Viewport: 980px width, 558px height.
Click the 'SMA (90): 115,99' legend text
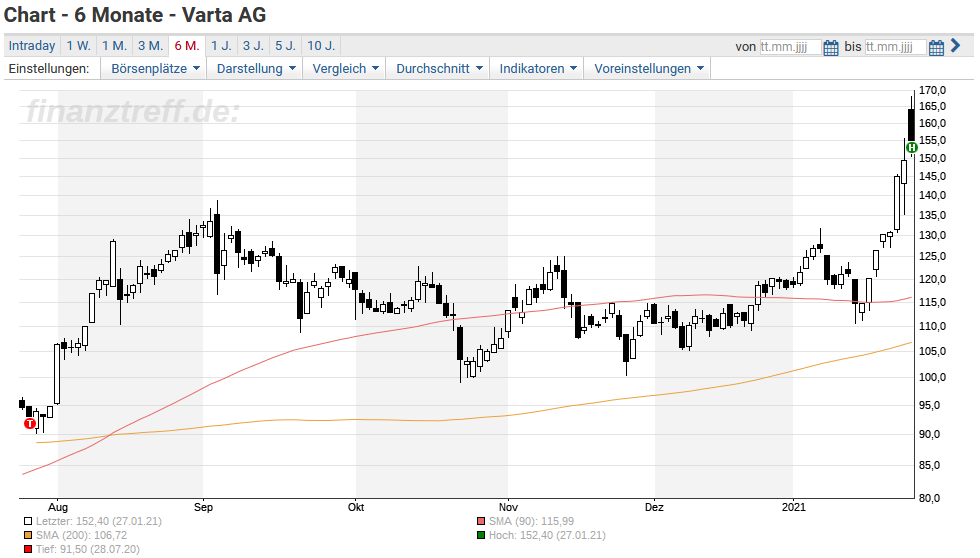click(531, 521)
